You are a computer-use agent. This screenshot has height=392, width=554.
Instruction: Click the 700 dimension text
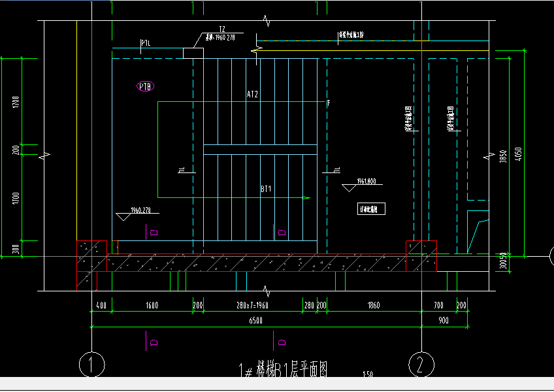point(438,305)
